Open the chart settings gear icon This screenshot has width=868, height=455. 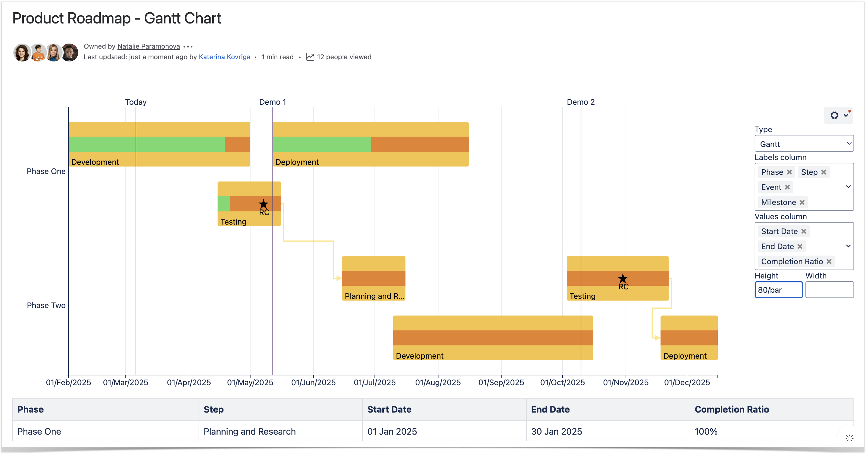pos(834,115)
